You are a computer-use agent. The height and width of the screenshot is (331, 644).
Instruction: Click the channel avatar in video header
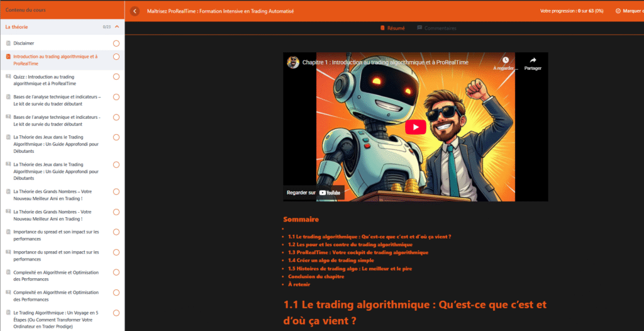(293, 62)
